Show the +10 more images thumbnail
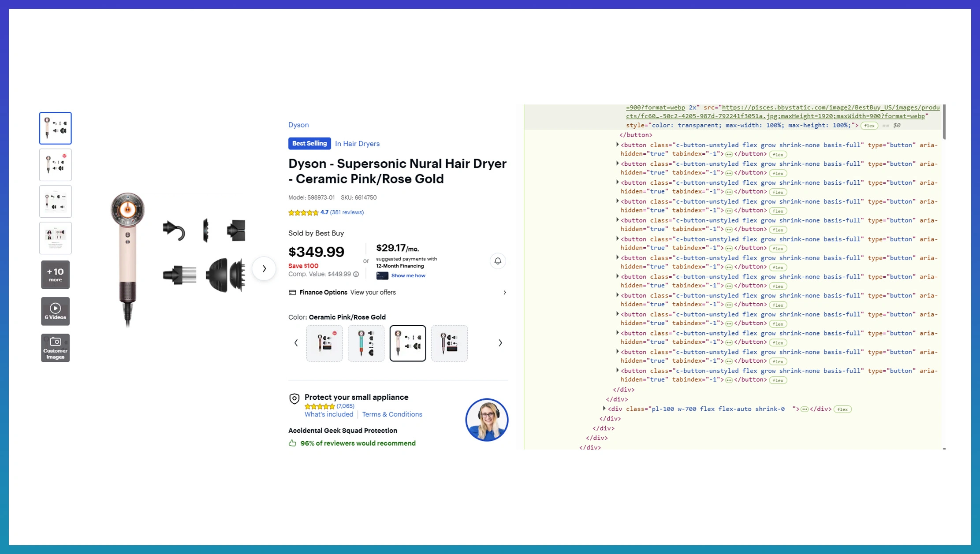The height and width of the screenshot is (554, 980). coord(55,275)
